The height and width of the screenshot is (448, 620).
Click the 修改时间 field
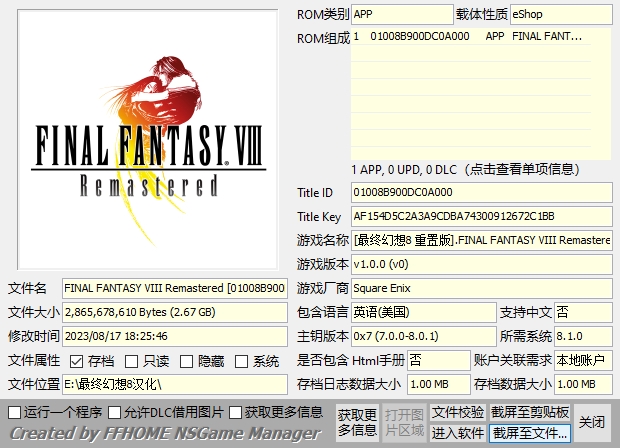click(175, 336)
